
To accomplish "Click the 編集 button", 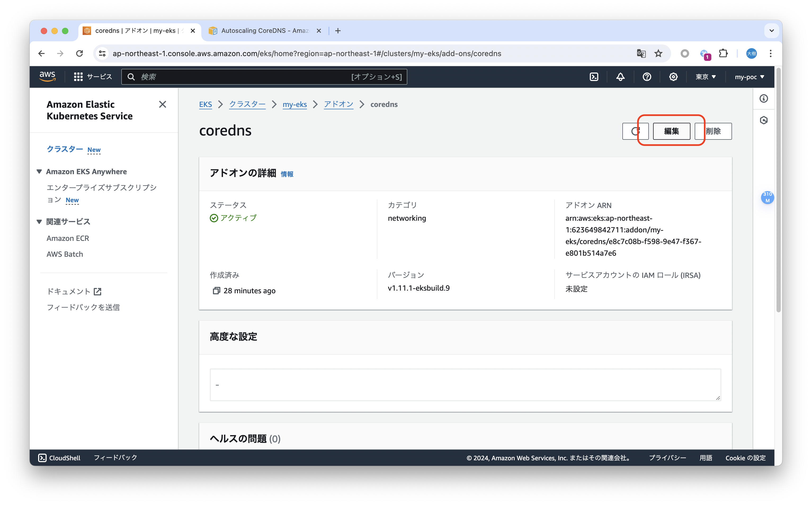I will [671, 131].
